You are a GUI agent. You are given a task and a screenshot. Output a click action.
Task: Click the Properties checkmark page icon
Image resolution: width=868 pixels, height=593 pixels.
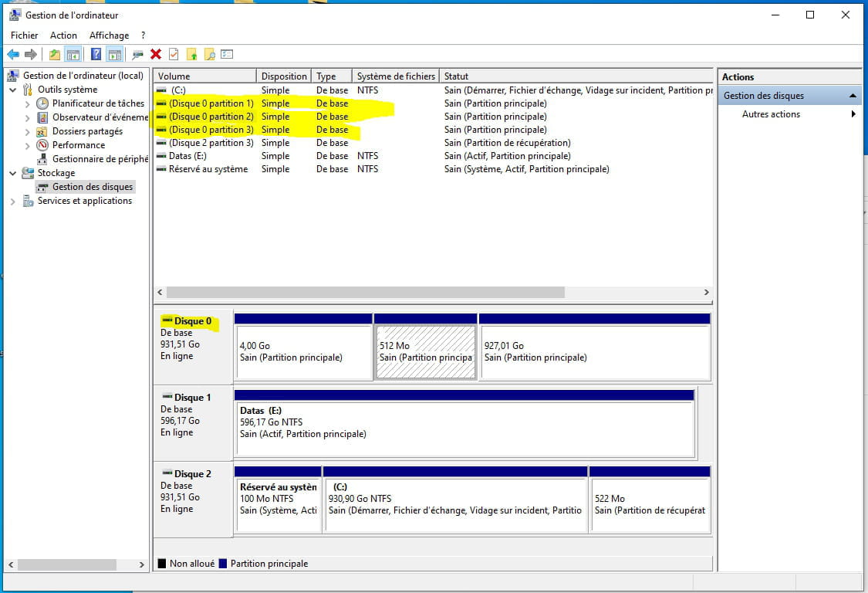pos(174,54)
